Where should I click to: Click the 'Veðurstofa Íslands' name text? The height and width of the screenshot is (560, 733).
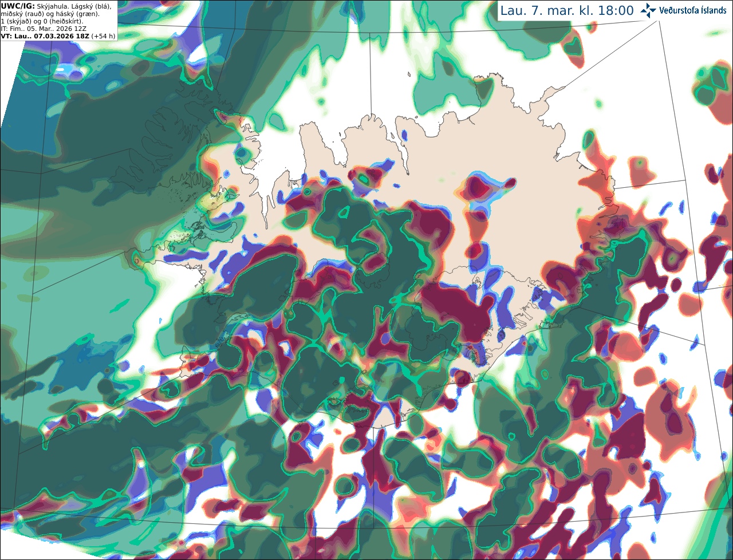coord(692,10)
